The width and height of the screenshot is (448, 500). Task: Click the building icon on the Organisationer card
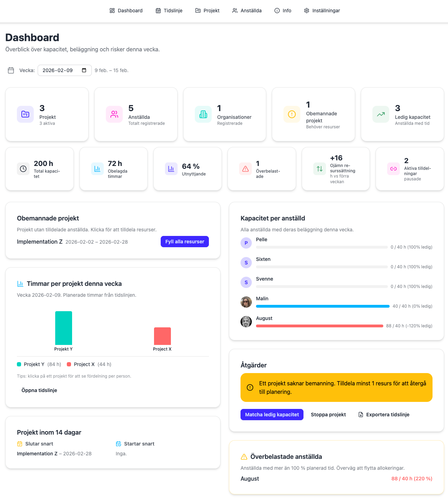pos(203,114)
